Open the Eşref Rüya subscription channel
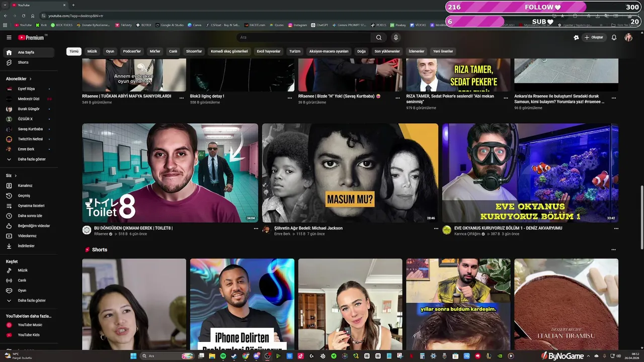644x362 pixels. (x=29, y=89)
